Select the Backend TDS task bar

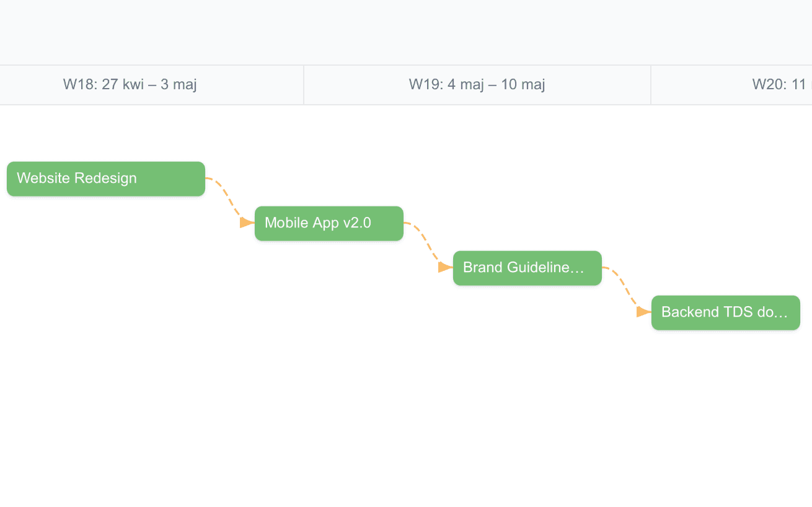tap(725, 312)
